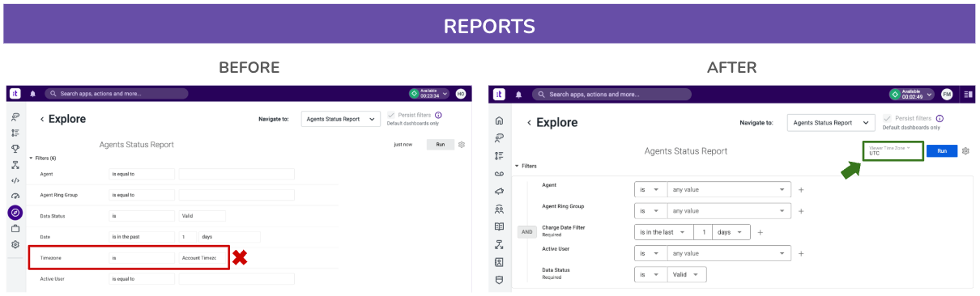
Task: Open the flow diagram sidebar icon in BEFORE panel
Action: (x=15, y=165)
